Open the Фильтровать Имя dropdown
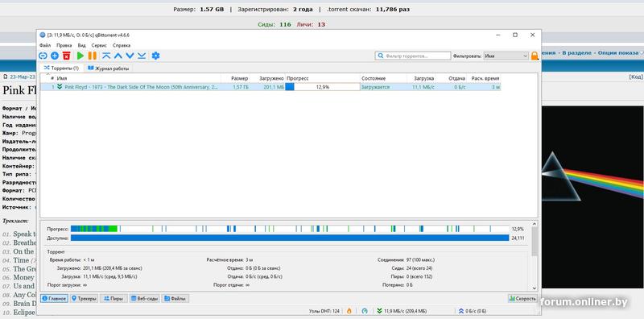 click(506, 56)
